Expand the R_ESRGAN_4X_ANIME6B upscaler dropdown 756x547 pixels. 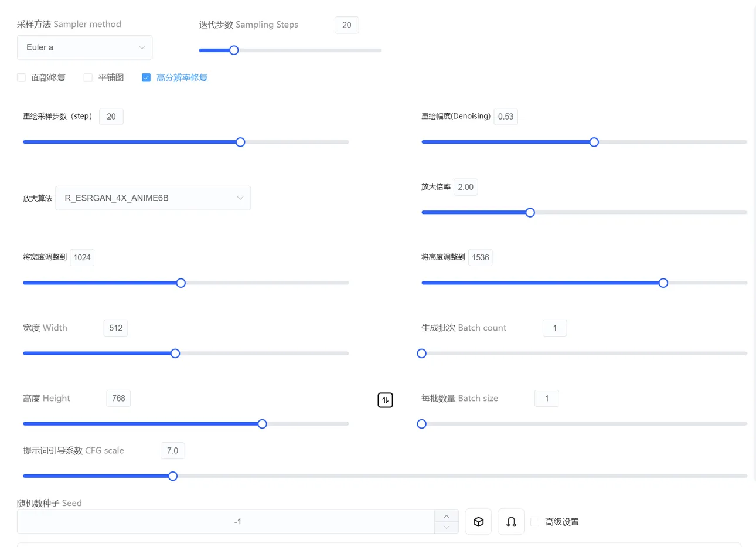tap(153, 198)
